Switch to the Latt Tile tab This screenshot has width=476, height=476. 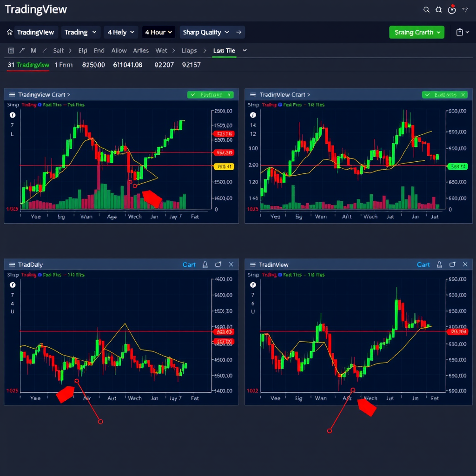(x=225, y=51)
